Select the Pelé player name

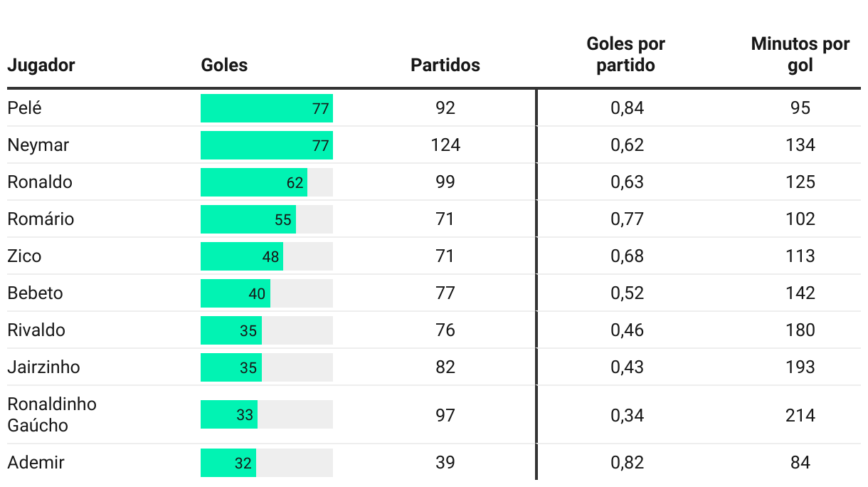point(25,108)
